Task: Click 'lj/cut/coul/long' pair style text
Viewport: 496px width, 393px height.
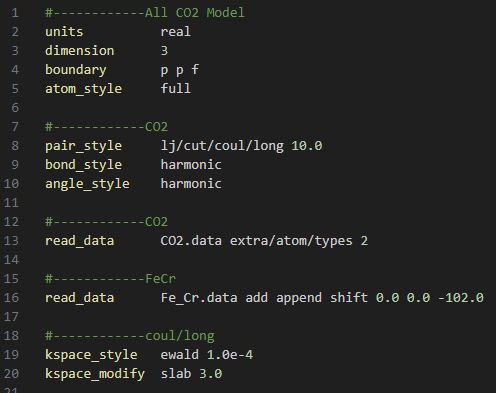Action: pos(222,146)
